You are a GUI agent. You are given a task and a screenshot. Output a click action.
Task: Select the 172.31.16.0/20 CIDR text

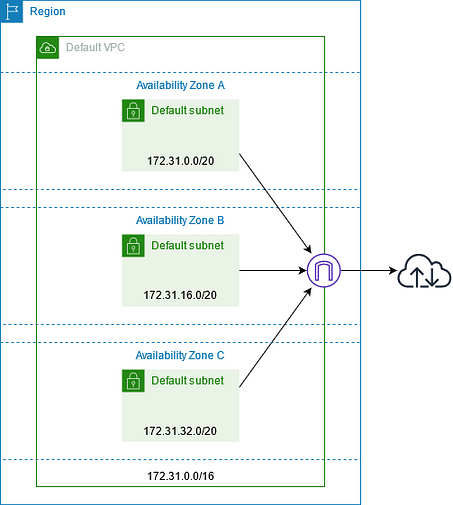coord(180,295)
